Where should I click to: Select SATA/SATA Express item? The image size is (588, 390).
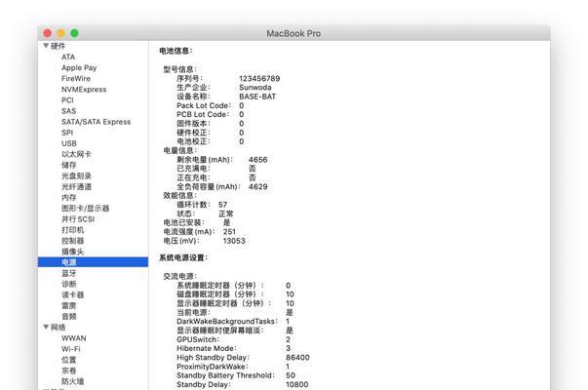pos(97,122)
